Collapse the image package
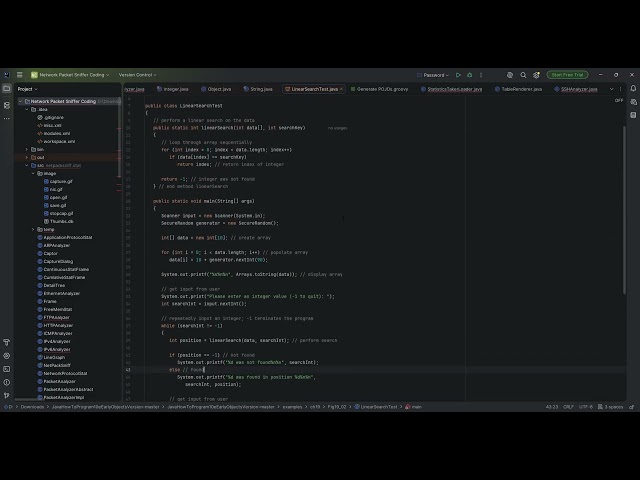The width and height of the screenshot is (640, 480). 33,173
